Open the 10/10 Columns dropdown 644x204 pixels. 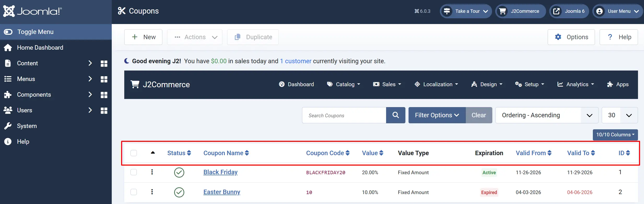pyautogui.click(x=615, y=135)
